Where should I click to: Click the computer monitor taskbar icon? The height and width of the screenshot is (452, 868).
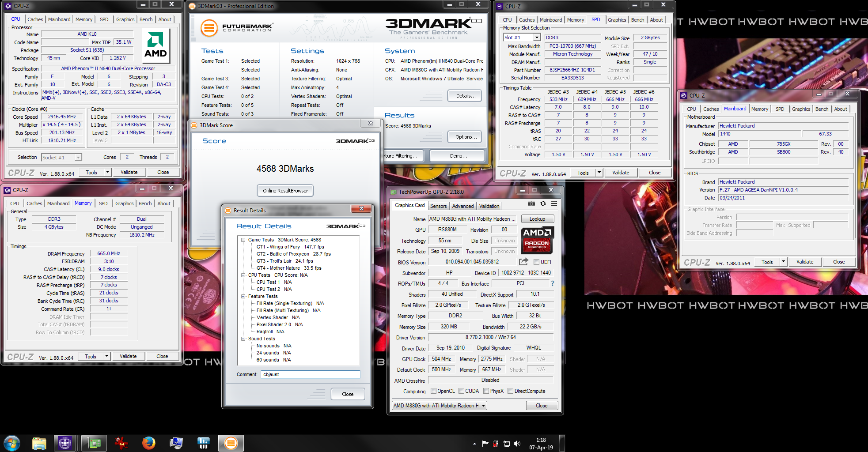click(x=176, y=443)
